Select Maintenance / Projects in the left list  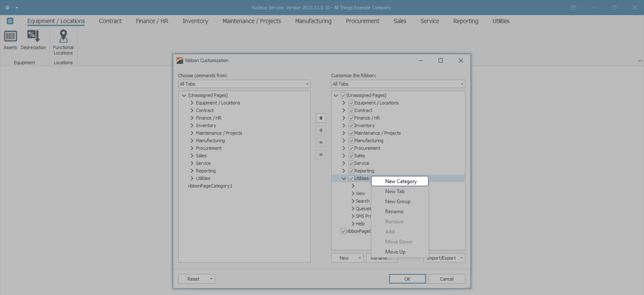coord(219,133)
